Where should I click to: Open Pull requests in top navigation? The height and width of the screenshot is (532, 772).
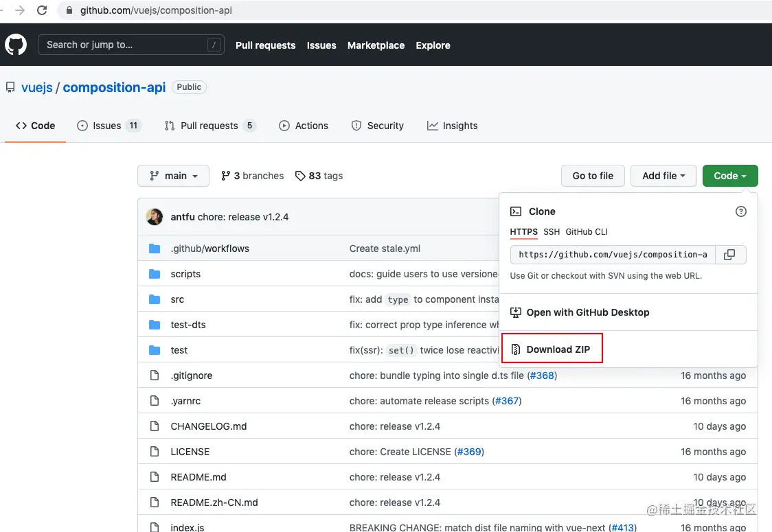point(265,45)
